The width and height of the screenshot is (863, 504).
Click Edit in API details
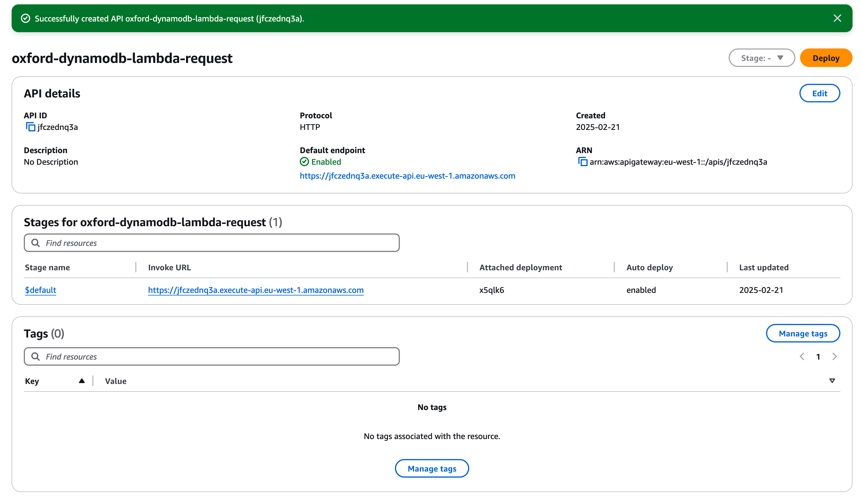(x=819, y=93)
